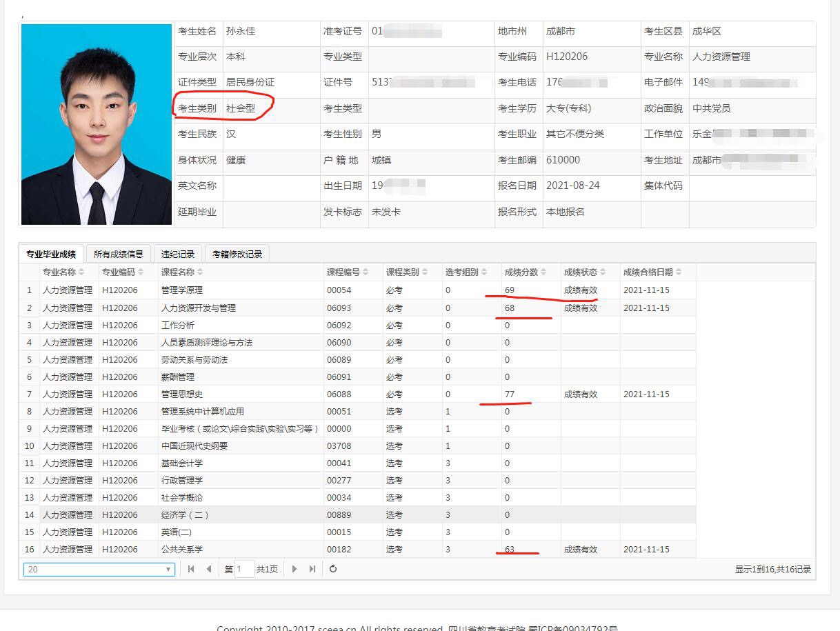Go to the next page of results

(x=294, y=569)
